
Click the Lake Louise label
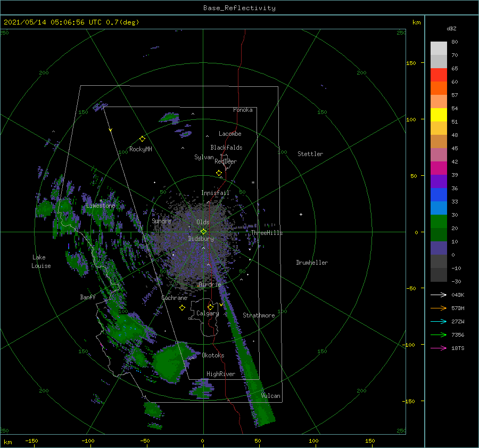click(41, 262)
